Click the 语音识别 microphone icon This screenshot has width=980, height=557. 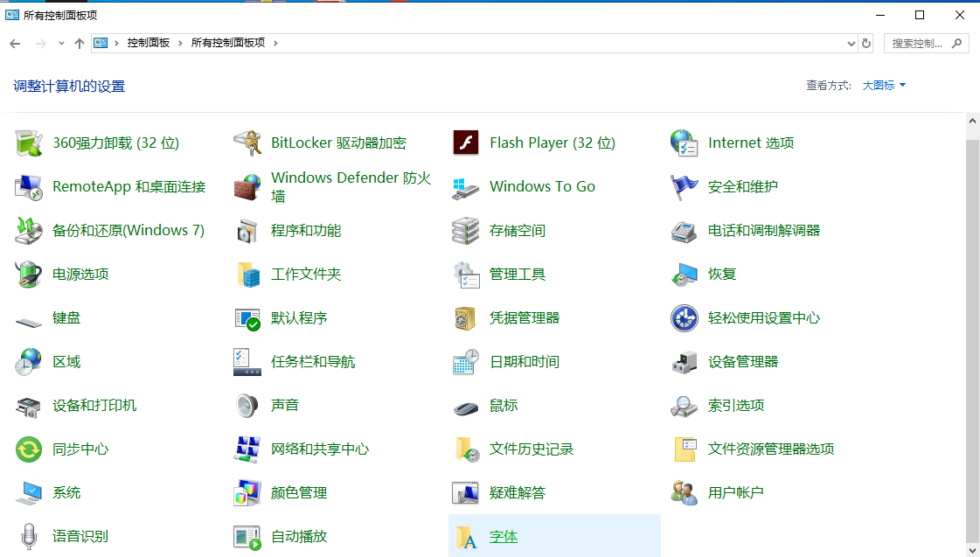[x=29, y=536]
